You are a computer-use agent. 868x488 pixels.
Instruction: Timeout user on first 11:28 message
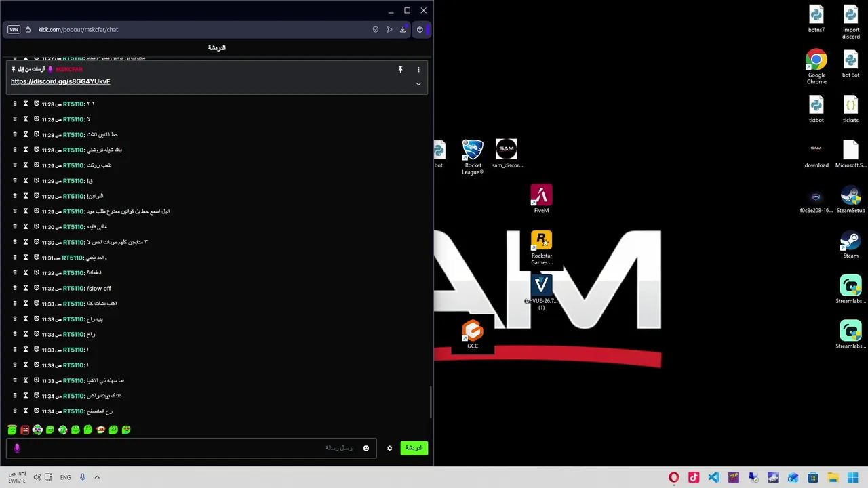[26, 104]
